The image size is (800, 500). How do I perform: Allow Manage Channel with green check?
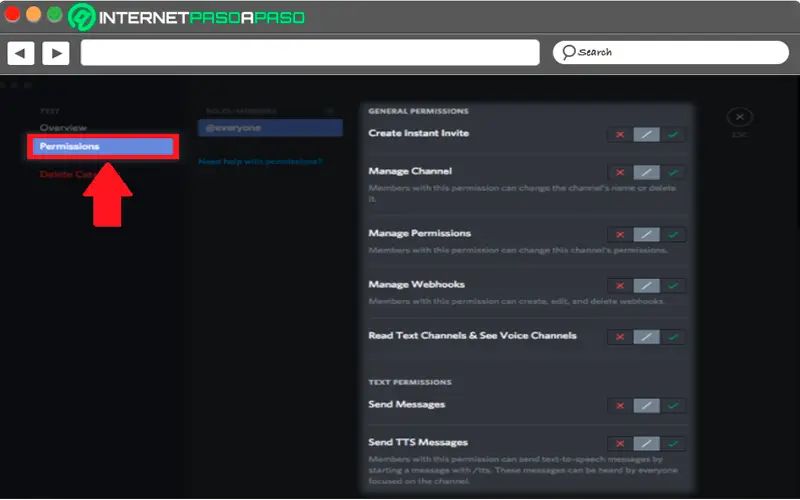click(x=673, y=172)
